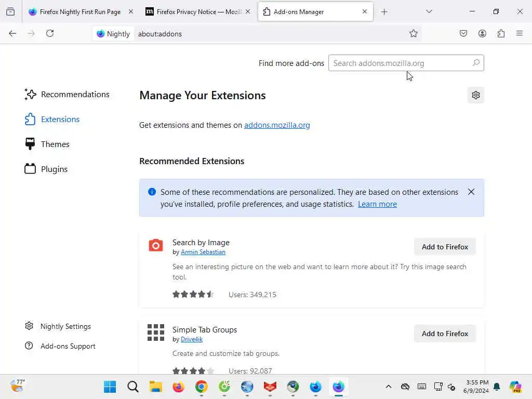Expand the list all tabs dropdown
Image resolution: width=532 pixels, height=399 pixels.
[429, 11]
